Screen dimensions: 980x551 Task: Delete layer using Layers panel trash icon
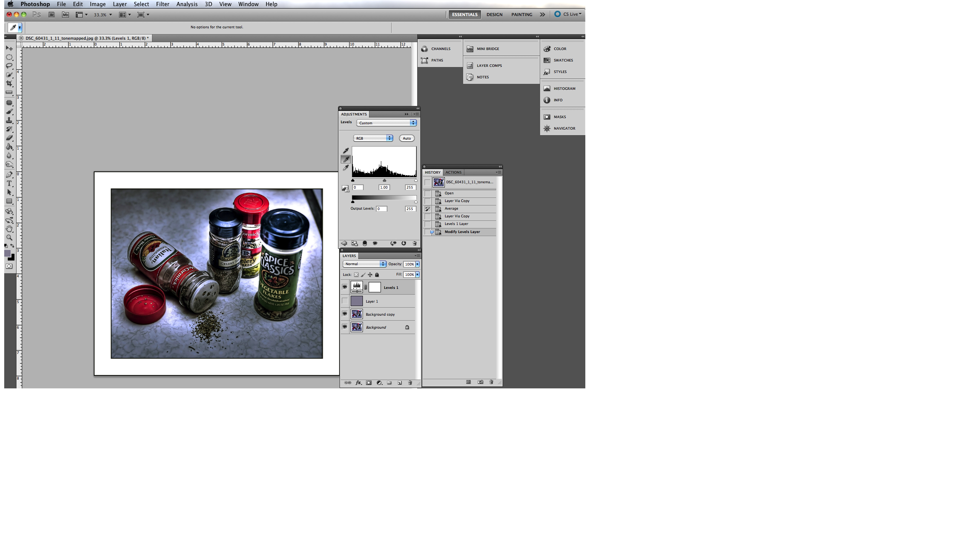410,383
